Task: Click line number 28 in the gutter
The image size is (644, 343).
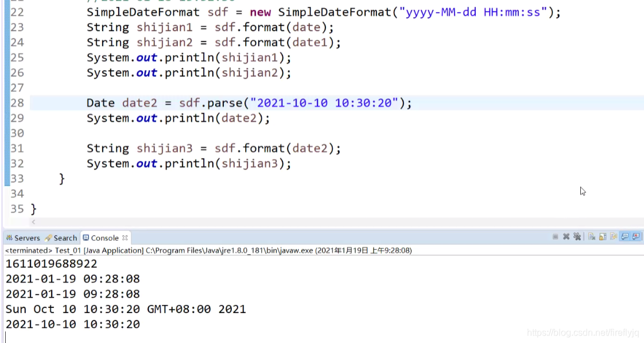Action: click(17, 103)
